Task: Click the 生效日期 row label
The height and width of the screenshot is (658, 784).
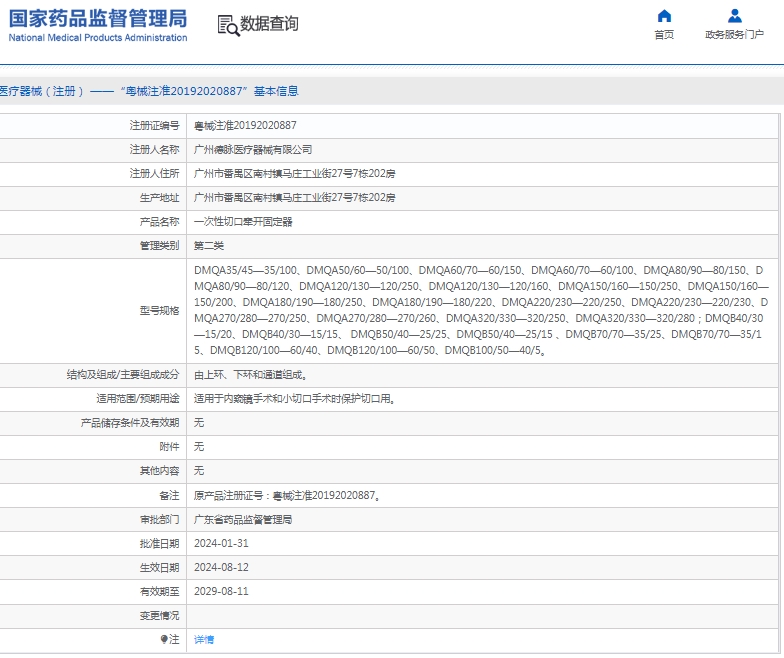Action: tap(160, 568)
